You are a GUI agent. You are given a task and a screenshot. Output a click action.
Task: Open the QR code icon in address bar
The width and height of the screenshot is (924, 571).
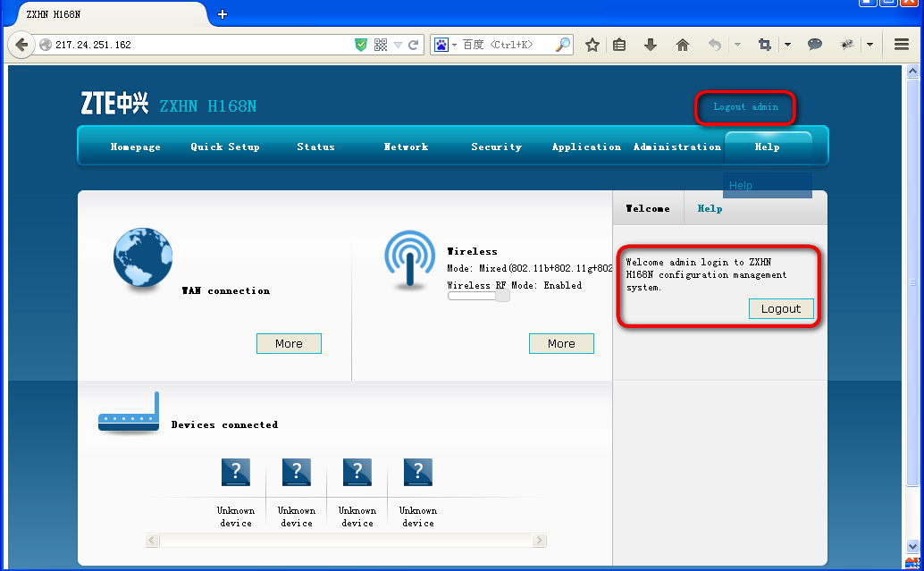(381, 45)
